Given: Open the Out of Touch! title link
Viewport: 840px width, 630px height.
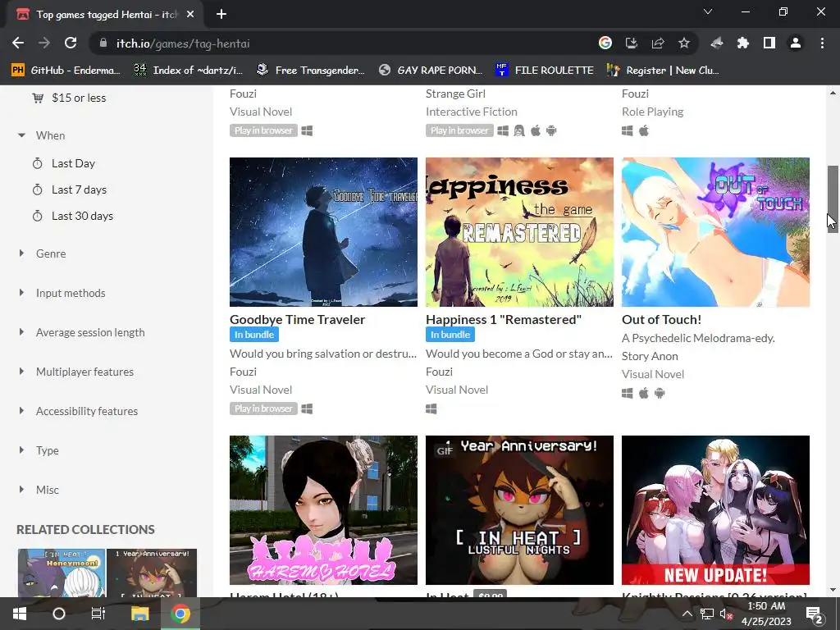Looking at the screenshot, I should 662,320.
